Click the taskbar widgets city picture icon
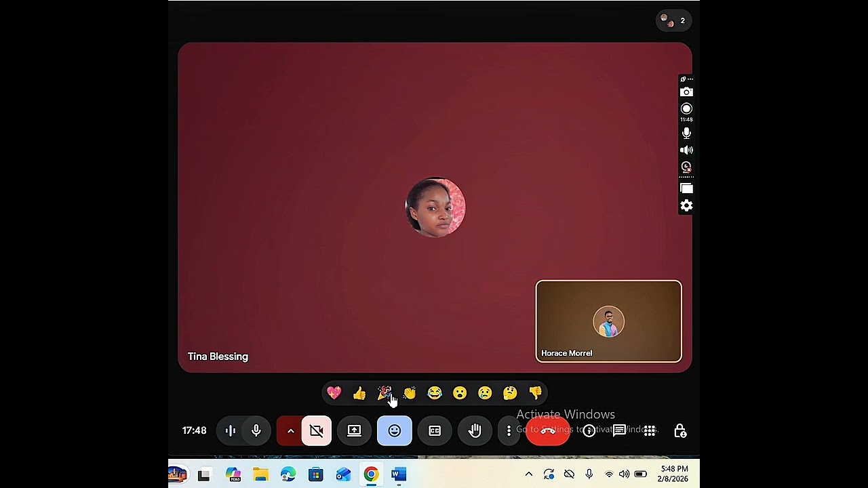868x488 pixels. [178, 474]
